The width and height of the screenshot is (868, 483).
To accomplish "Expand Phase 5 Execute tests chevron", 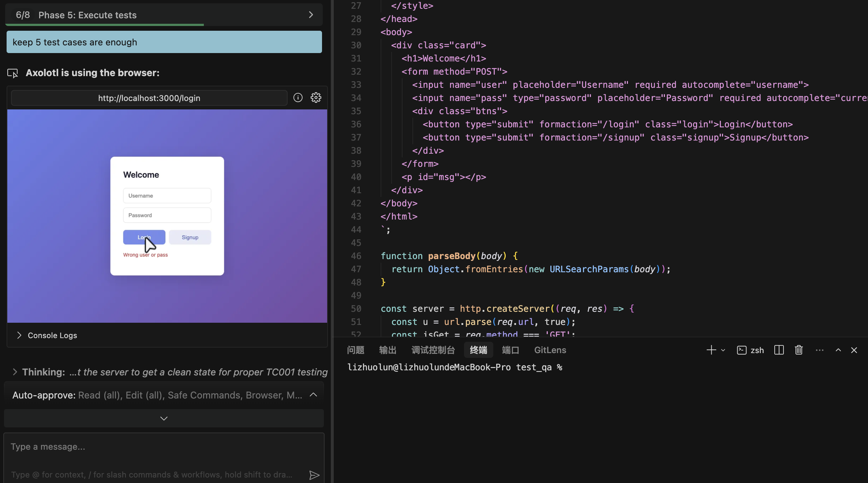I will point(311,15).
